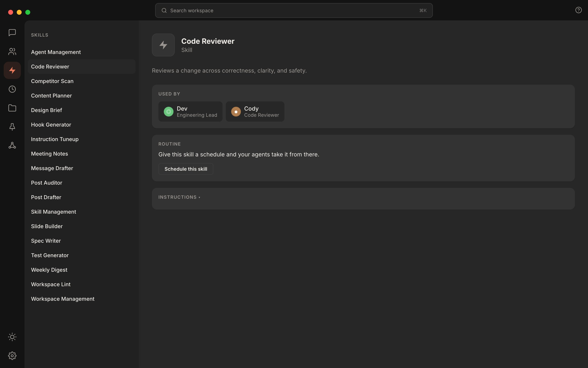
Task: Open Message Drafter skill
Action: [82, 168]
